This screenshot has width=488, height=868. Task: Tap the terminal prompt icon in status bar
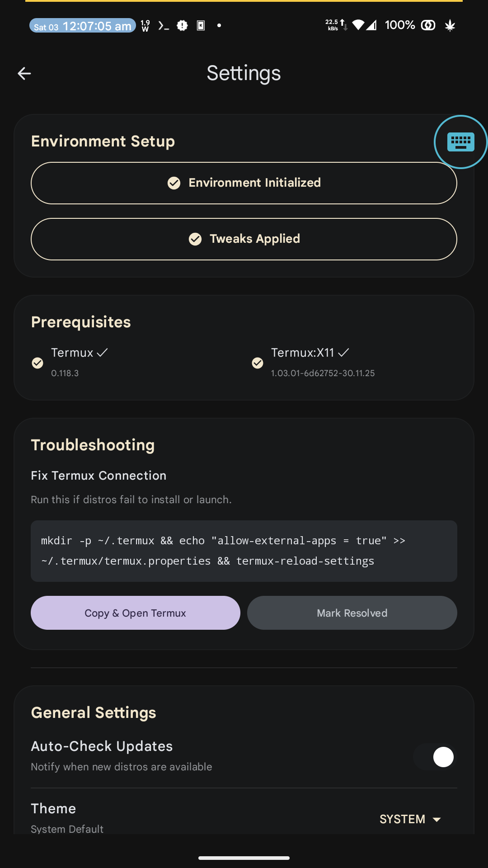coord(164,26)
